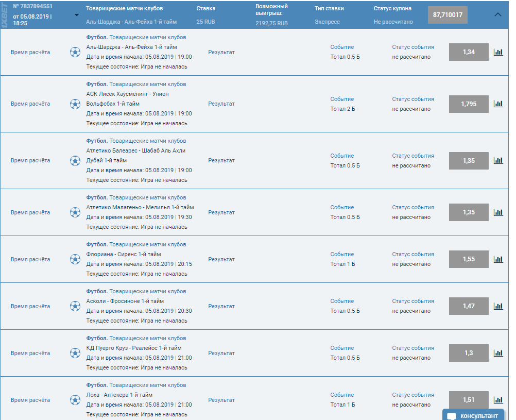Click Время расчёта in Асколи - Фросиноне row
516x420 pixels.
pos(30,306)
